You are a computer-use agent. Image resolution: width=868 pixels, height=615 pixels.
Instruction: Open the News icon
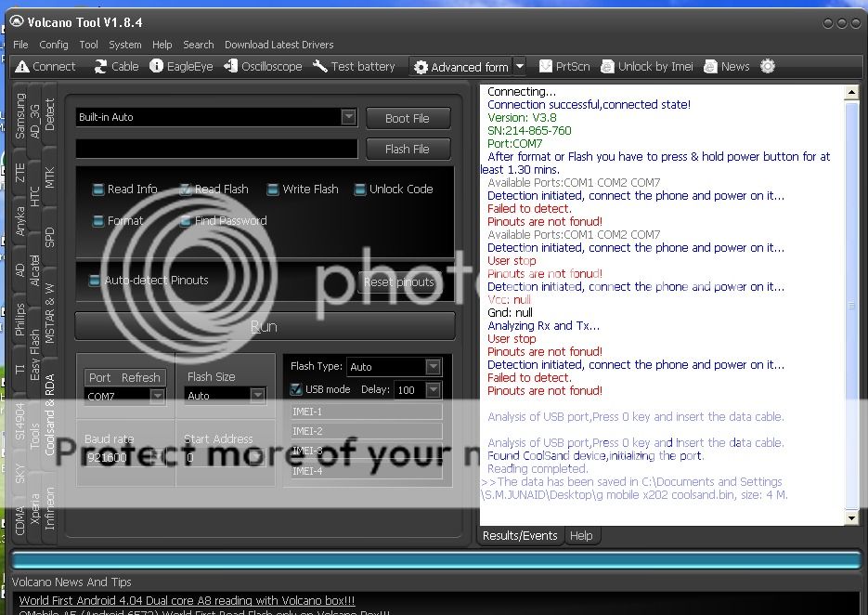(x=710, y=67)
